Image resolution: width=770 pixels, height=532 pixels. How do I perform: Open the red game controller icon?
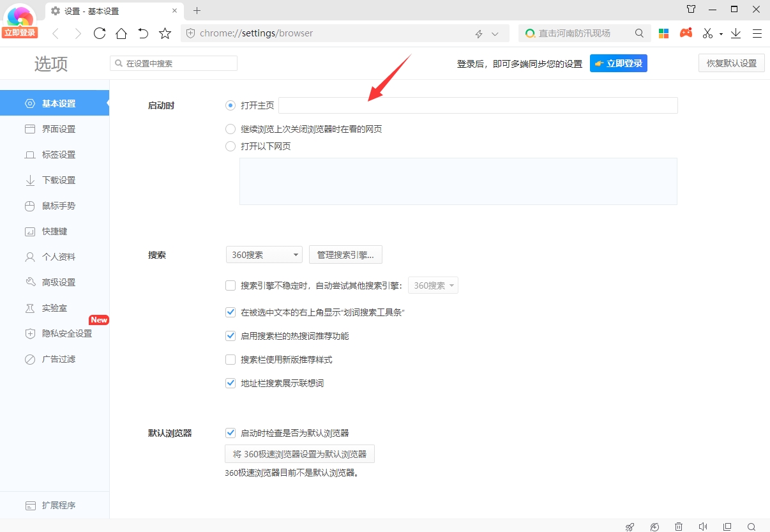[686, 33]
